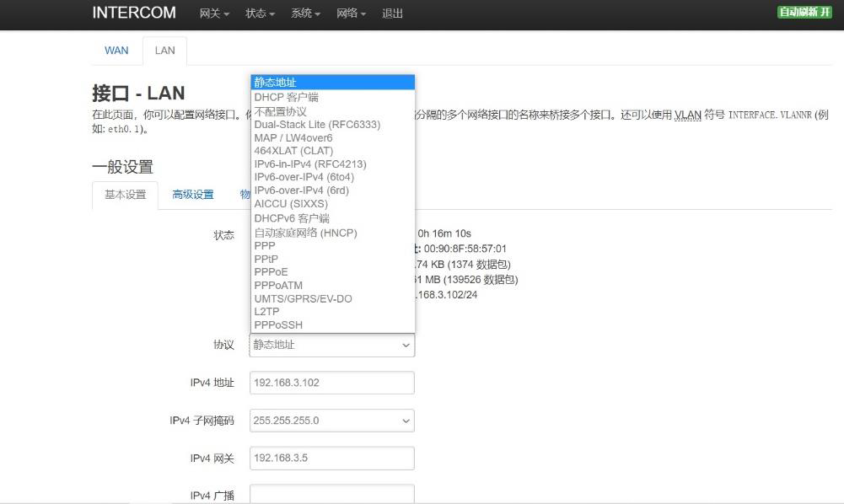Click the INTERCOM brand logo

pos(134,13)
